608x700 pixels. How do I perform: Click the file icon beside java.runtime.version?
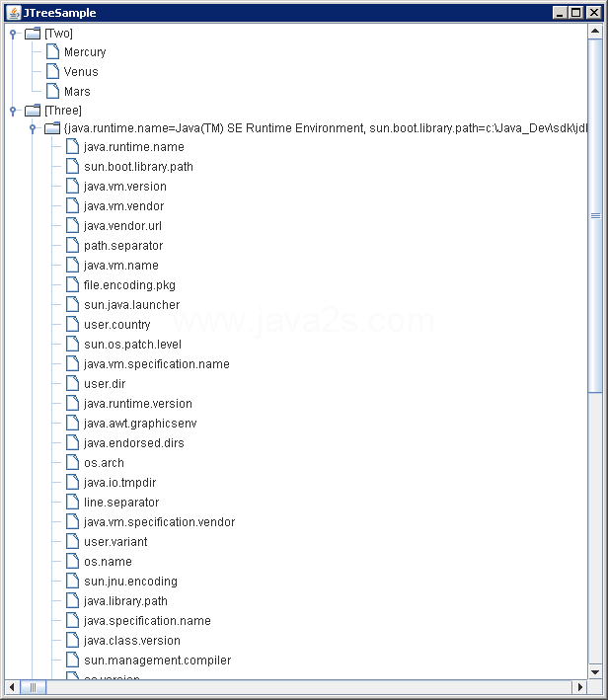tap(72, 403)
